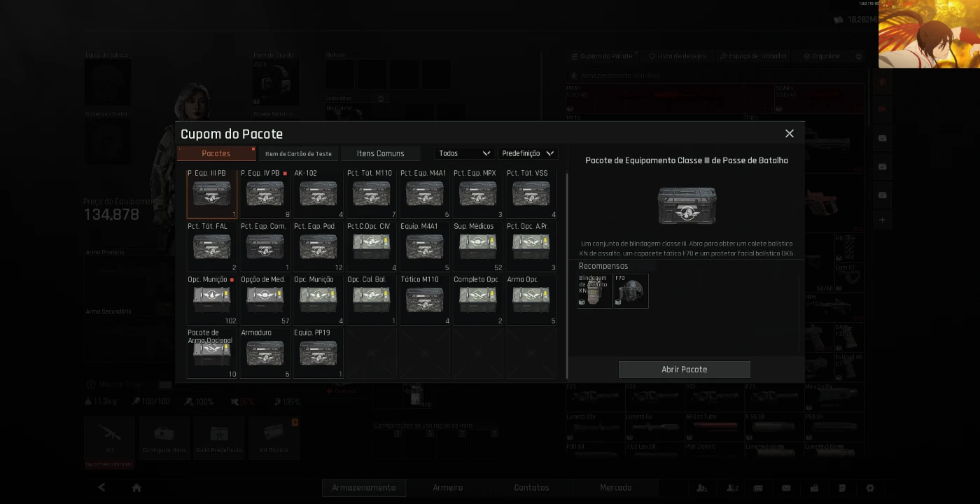Select the Tático M110 crate

coord(425,300)
